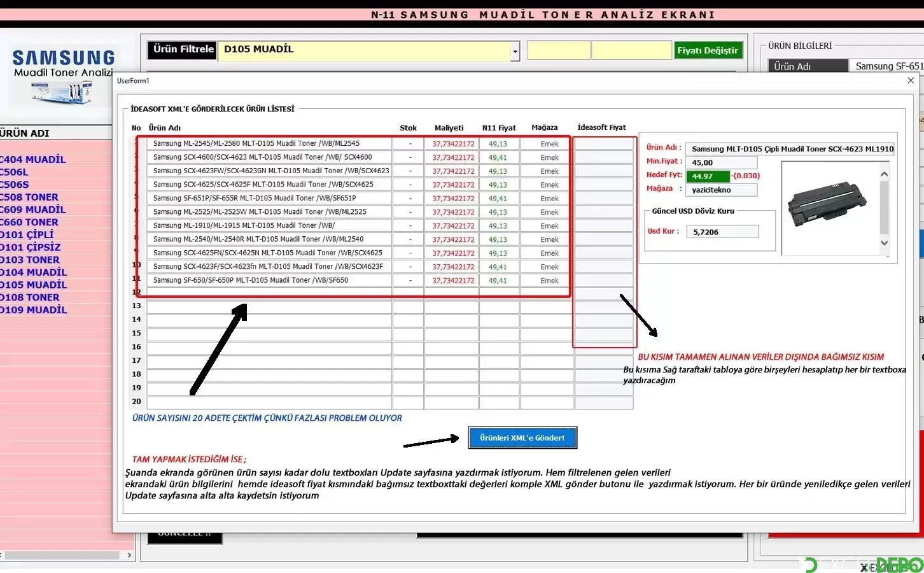Click the Samsung ML-2540/ML-2540R product name field
Image resolution: width=924 pixels, height=573 pixels.
coord(269,239)
